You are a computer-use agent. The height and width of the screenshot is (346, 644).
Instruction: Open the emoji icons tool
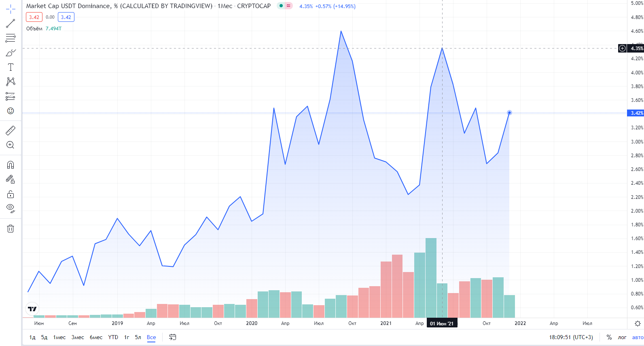tap(11, 111)
